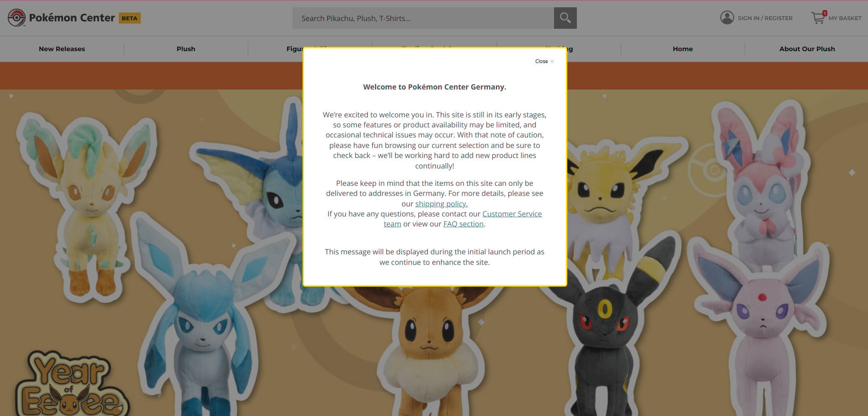Click the Welcome to Pokémon Center Germany heading
The height and width of the screenshot is (416, 868).
coord(434,87)
